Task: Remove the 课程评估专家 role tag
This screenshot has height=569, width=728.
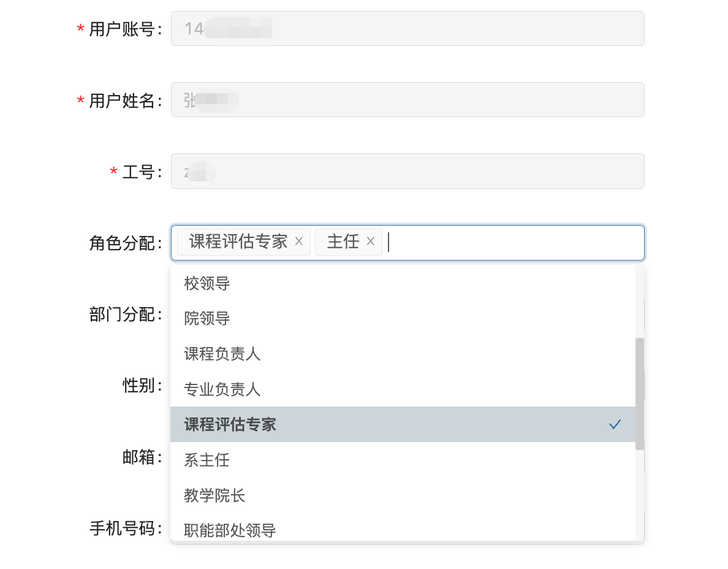Action: click(x=299, y=242)
